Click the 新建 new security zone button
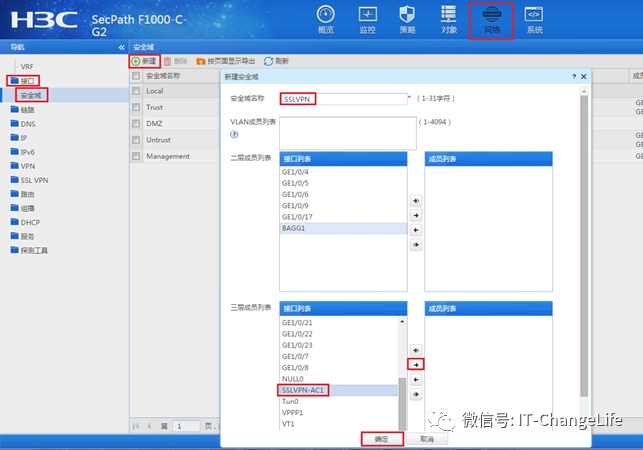Viewport: 643px width, 450px height. pos(144,61)
